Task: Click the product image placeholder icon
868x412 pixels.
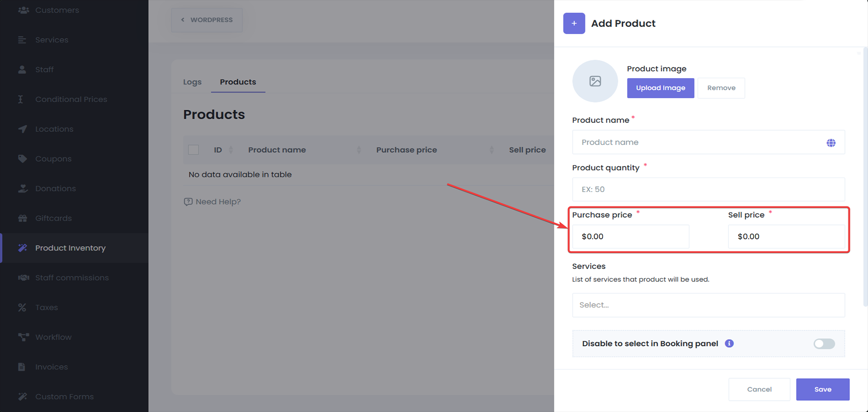Action: pyautogui.click(x=595, y=81)
